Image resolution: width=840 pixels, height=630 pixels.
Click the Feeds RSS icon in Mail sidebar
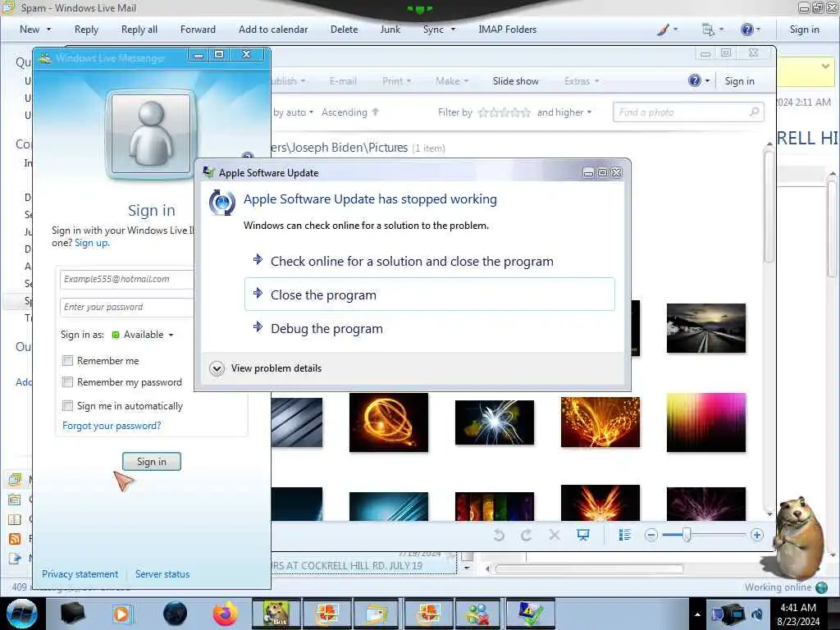coord(15,538)
